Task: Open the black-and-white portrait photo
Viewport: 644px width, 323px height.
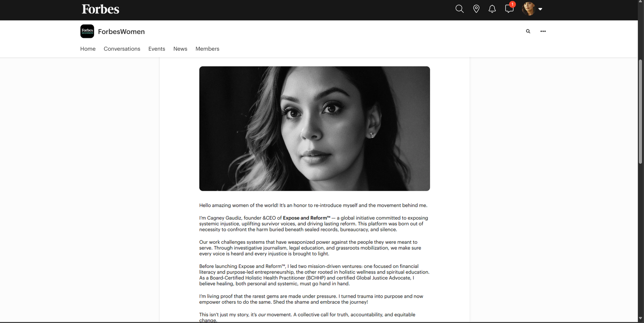Action: [314, 129]
